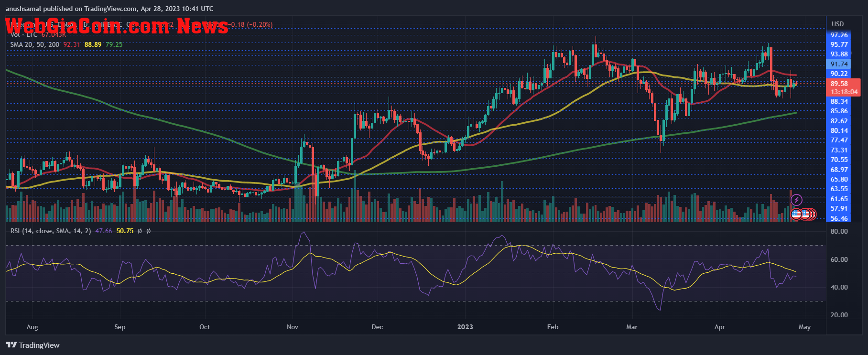Click the bar countdown timer 13:18:04
This screenshot has width=868, height=355.
pos(844,92)
